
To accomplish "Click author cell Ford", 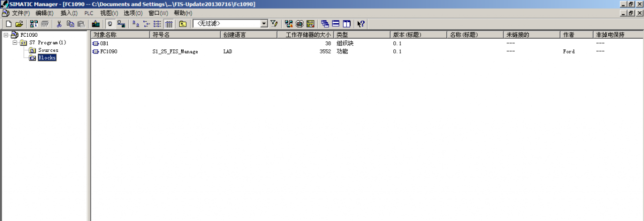I will (x=569, y=51).
